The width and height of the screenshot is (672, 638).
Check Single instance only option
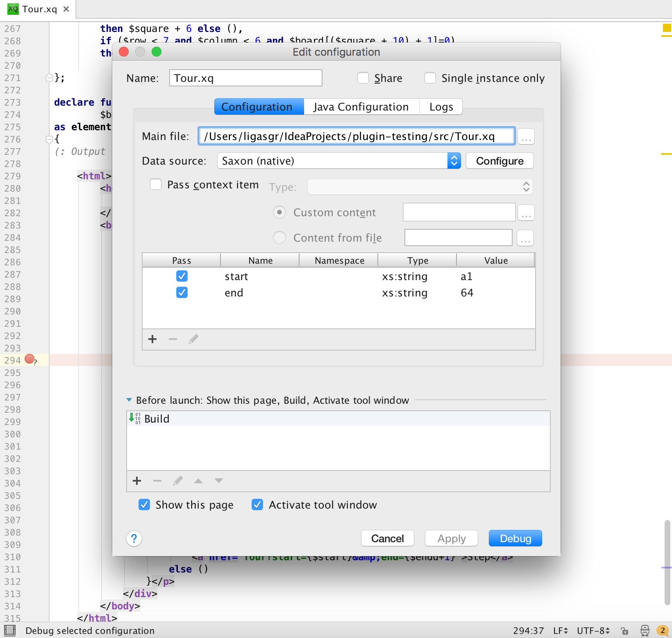tap(430, 78)
